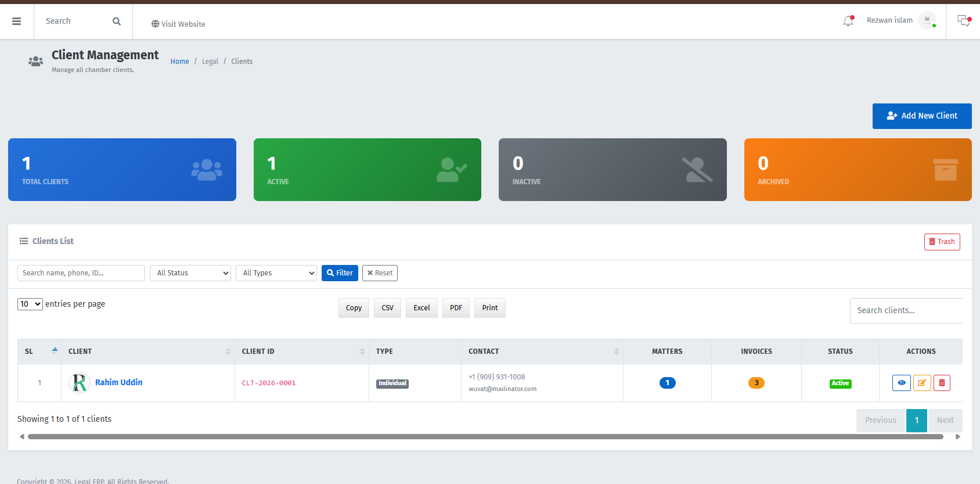Focus the Search name, phone, ID field
The image size is (980, 484).
coord(81,273)
